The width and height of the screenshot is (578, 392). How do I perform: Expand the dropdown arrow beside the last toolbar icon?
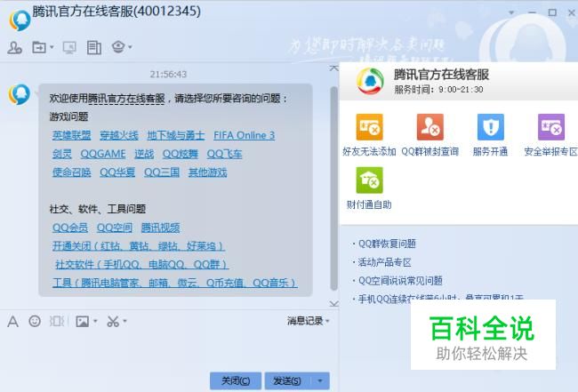pyautogui.click(x=130, y=47)
